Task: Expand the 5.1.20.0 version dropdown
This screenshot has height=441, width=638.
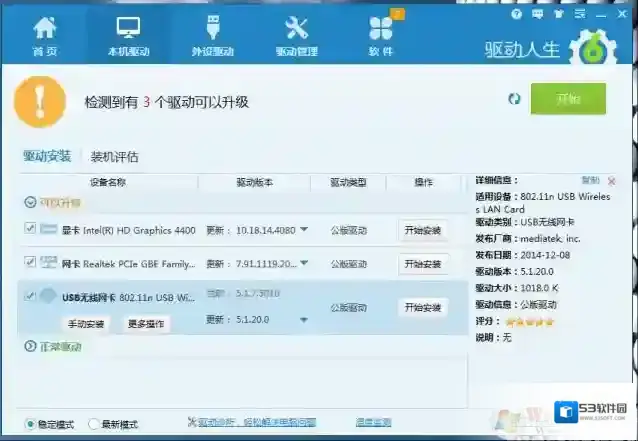Action: pyautogui.click(x=304, y=320)
